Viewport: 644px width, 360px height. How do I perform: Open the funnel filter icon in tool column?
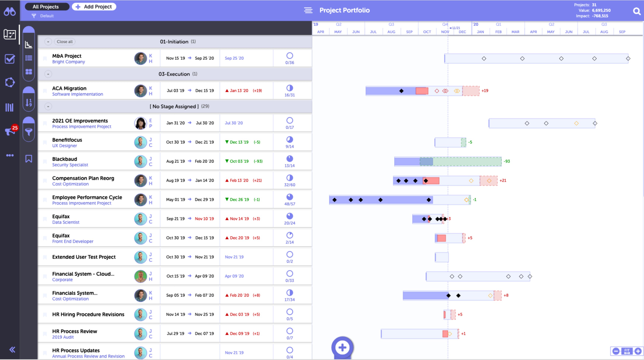point(29,131)
